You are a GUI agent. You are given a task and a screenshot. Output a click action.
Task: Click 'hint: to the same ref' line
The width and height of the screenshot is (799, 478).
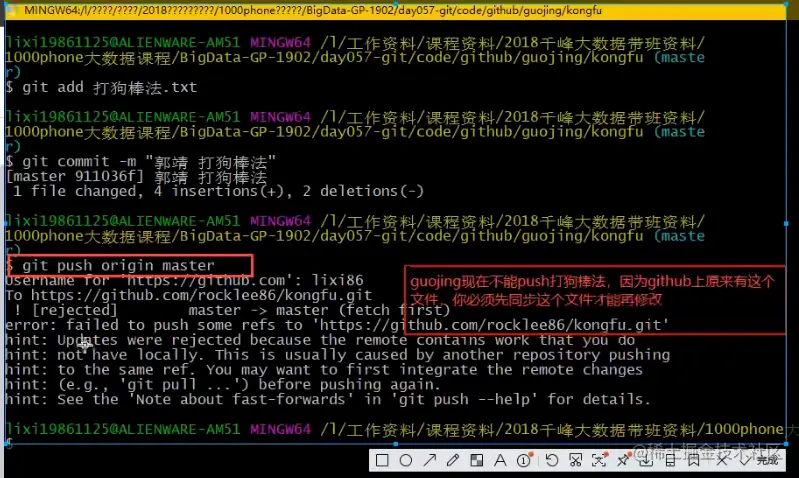[324, 369]
